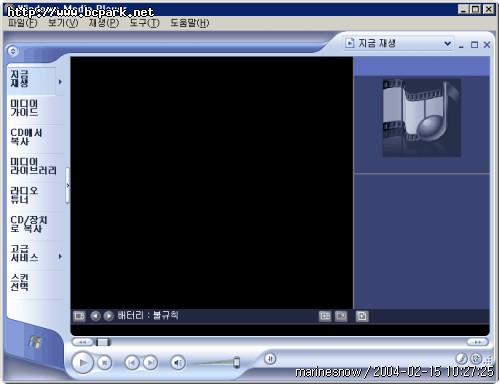Open the 지금 재생 playlist dropdown
500x384 pixels.
click(399, 43)
